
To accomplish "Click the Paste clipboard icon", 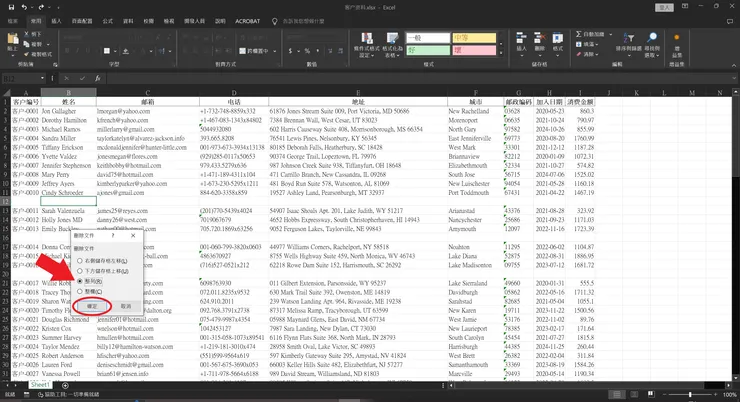I will tap(10, 42).
